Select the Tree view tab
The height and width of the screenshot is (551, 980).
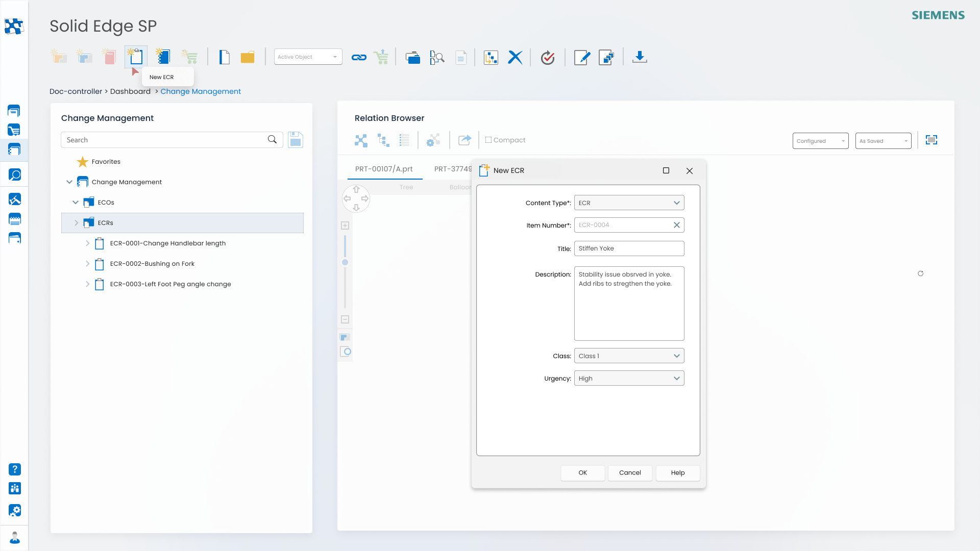point(406,187)
